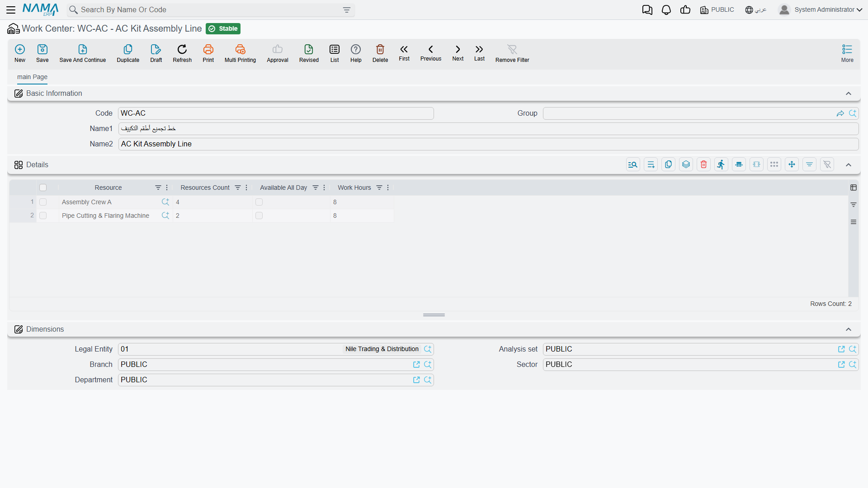This screenshot has height=488, width=868.
Task: Open Help
Action: tap(356, 53)
